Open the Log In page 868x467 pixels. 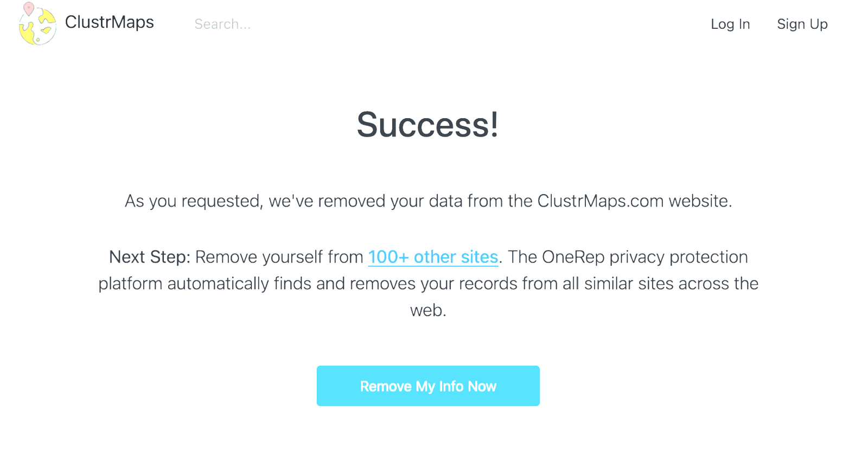coord(730,24)
